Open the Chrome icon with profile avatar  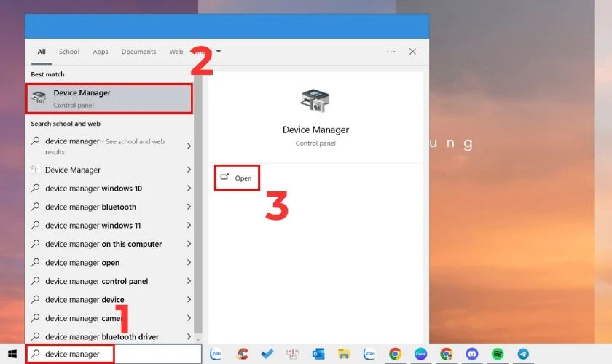click(x=446, y=354)
